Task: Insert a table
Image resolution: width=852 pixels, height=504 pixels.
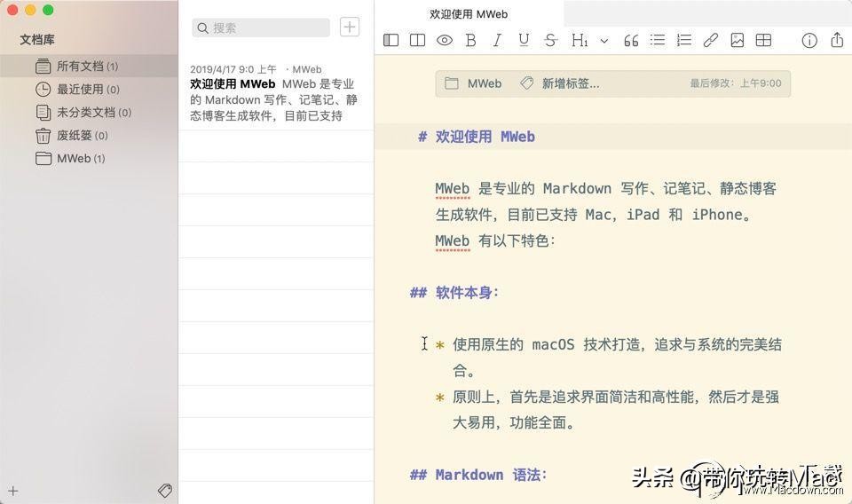Action: pos(763,40)
